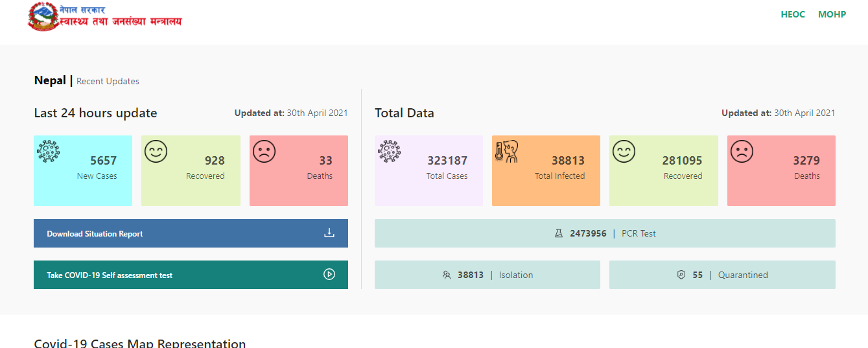The height and width of the screenshot is (348, 868).
Task: Click the thermometer person icon on Total Infected
Action: [506, 152]
